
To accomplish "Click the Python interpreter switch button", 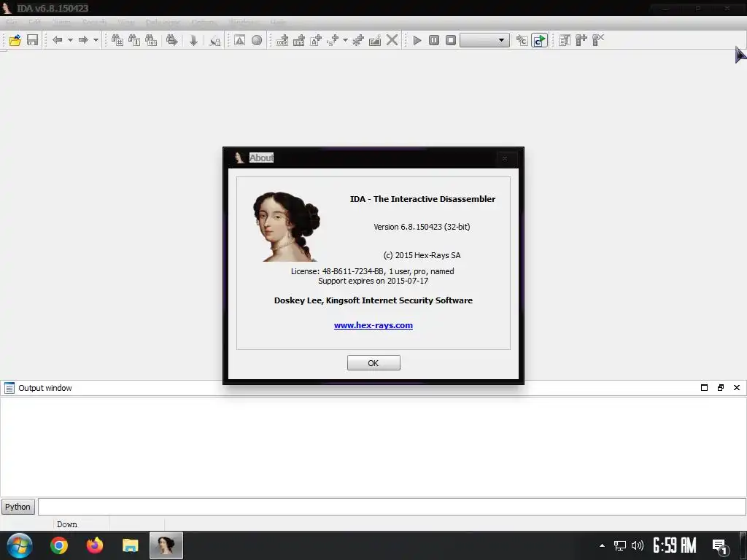I will coord(18,507).
